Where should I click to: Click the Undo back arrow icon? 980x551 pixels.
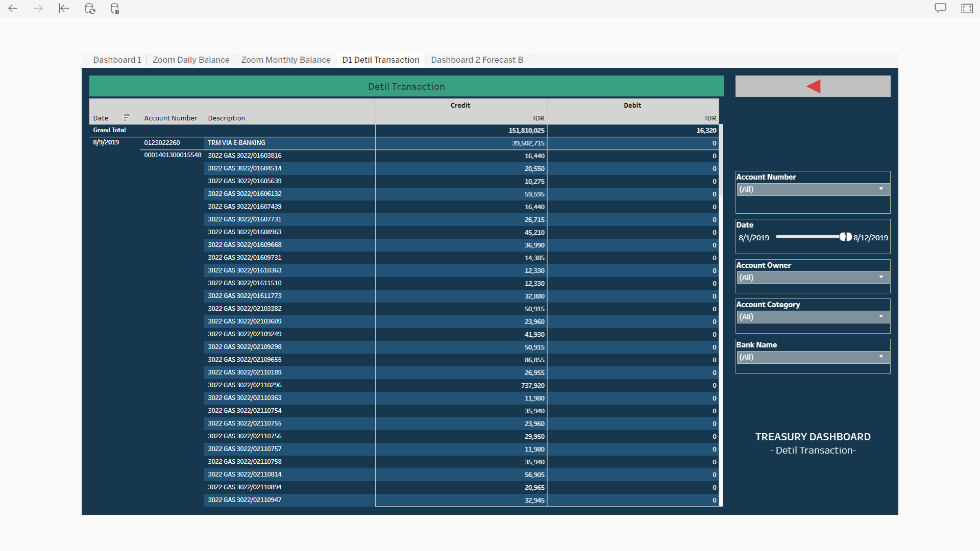tap(13, 8)
